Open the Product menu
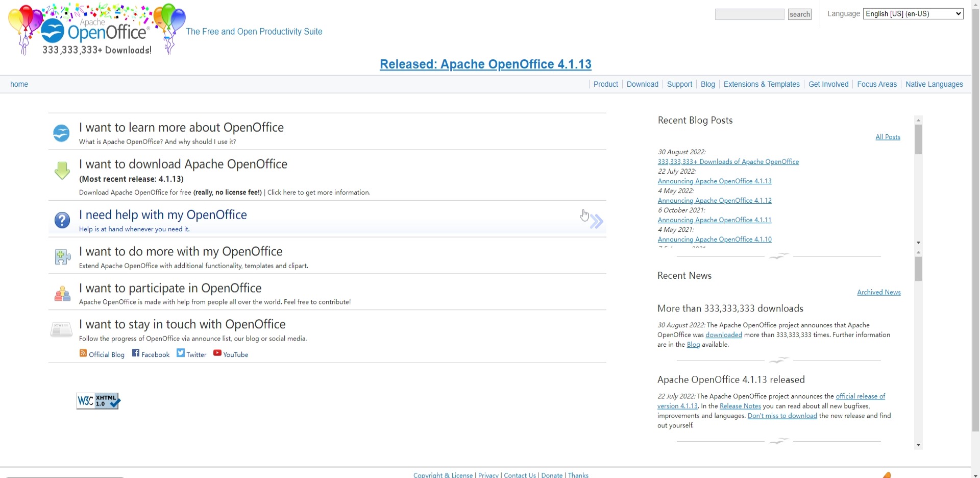 pyautogui.click(x=605, y=84)
